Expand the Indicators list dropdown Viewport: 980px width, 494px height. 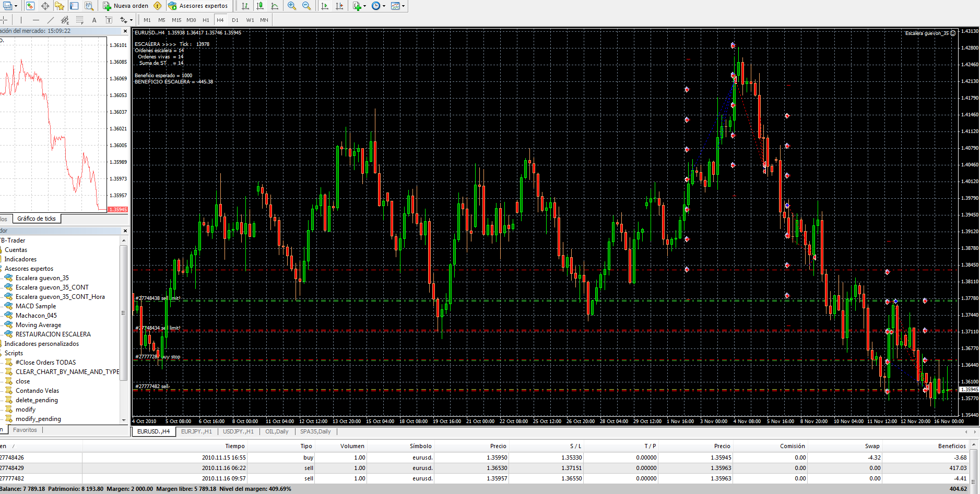point(364,6)
